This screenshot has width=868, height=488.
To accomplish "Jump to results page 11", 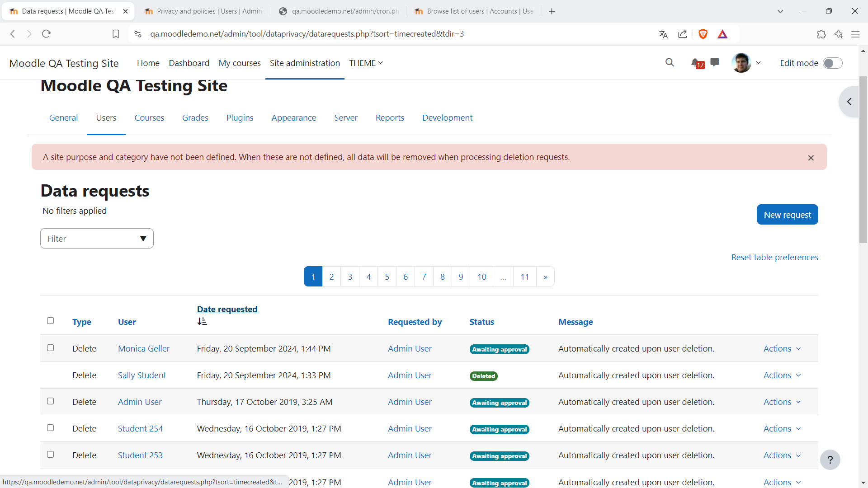I will 524,277.
